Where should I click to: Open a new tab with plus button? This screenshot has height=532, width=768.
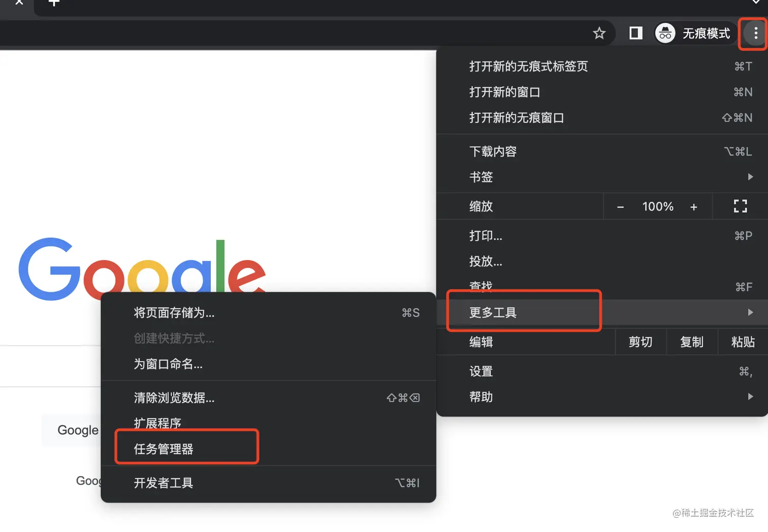(x=54, y=3)
